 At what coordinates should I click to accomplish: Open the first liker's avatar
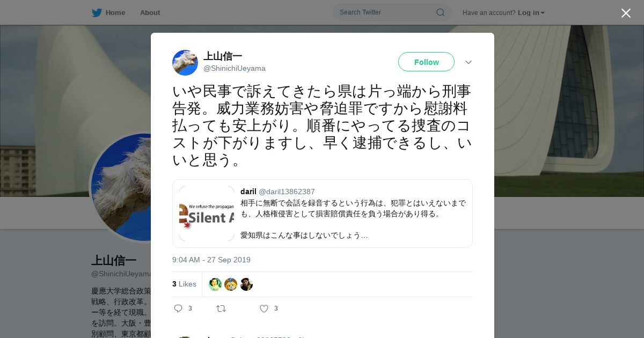[215, 284]
